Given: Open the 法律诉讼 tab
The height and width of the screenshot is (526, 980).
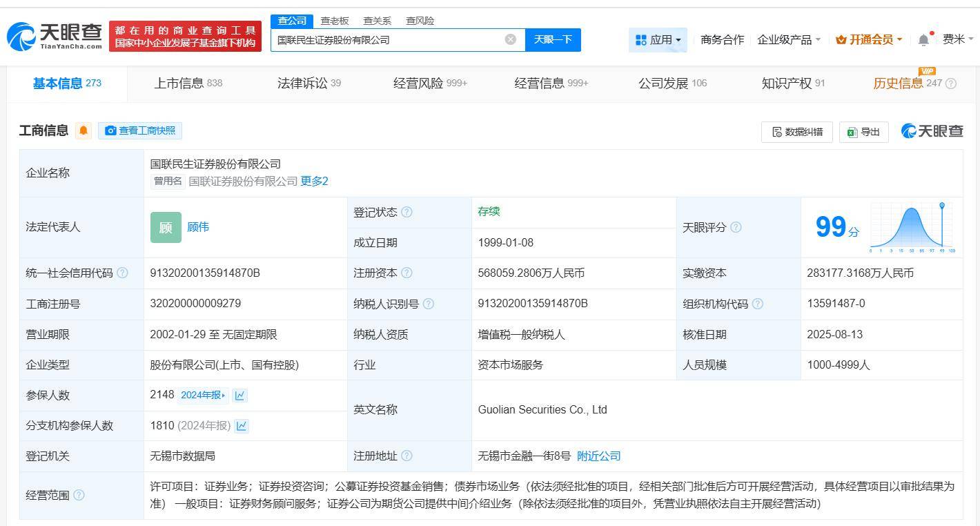Looking at the screenshot, I should coord(309,84).
